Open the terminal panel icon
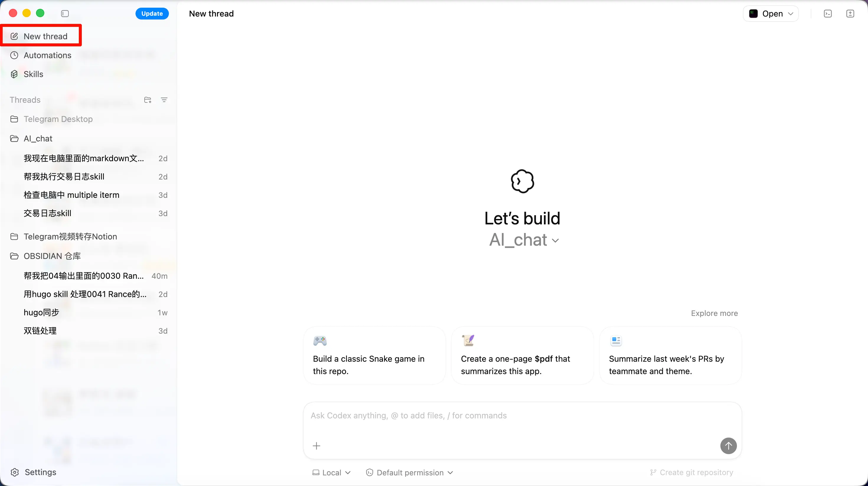The height and width of the screenshot is (486, 868). point(828,14)
